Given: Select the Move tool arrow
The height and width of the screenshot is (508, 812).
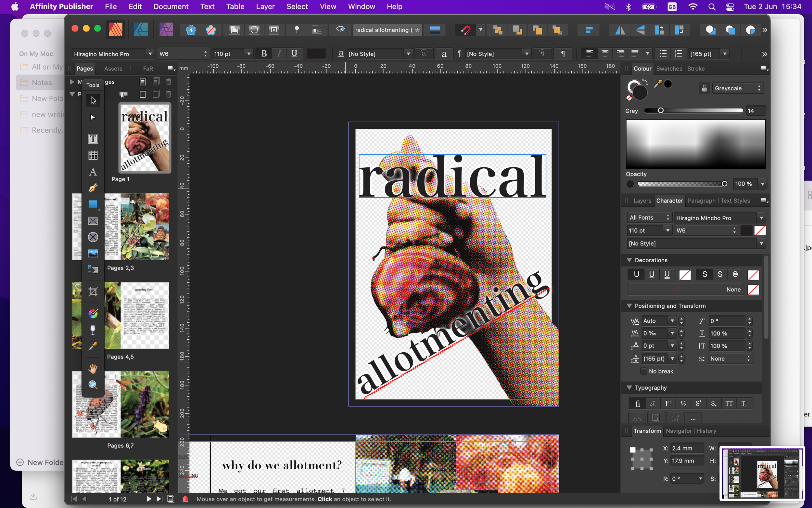Looking at the screenshot, I should [93, 100].
